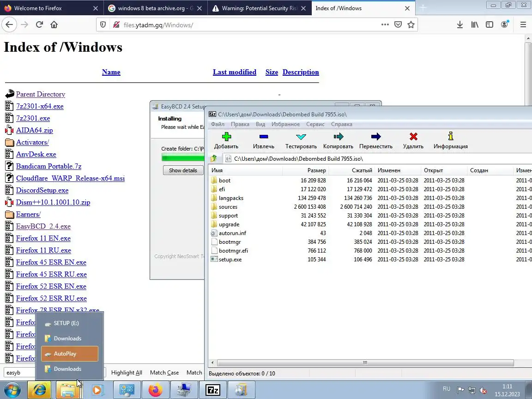Go to Firefox home page
Image resolution: width=532 pixels, height=399 pixels.
54,24
